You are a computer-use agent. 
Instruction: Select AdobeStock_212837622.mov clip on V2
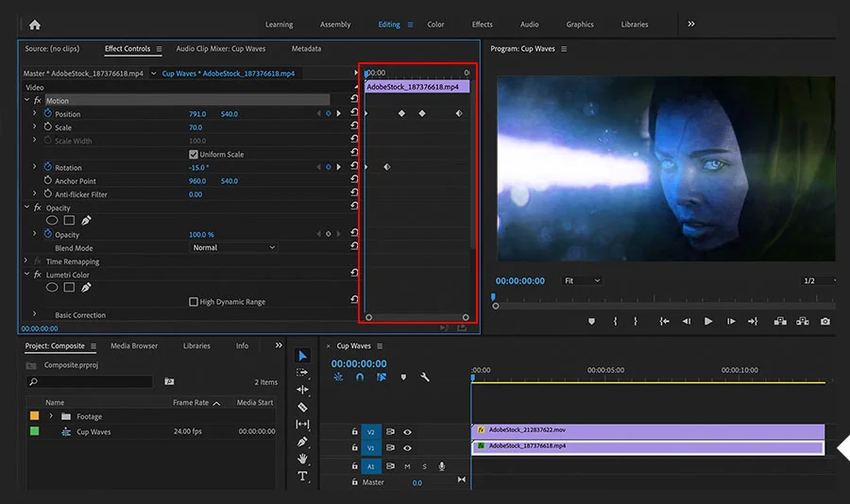[648, 430]
